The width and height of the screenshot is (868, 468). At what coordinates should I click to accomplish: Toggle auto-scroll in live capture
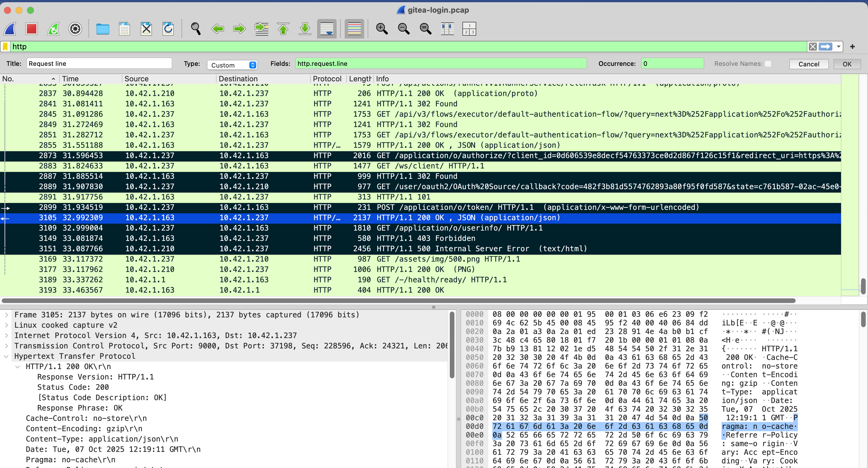coord(326,29)
